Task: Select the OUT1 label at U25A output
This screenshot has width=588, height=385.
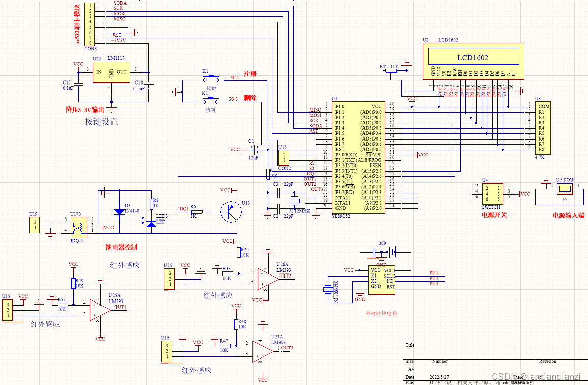Action: (120, 307)
